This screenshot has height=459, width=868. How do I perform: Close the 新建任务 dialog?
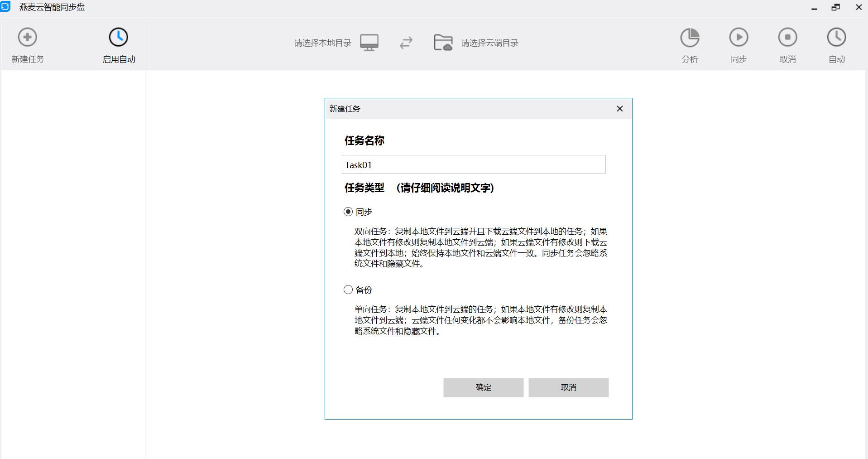click(x=619, y=109)
